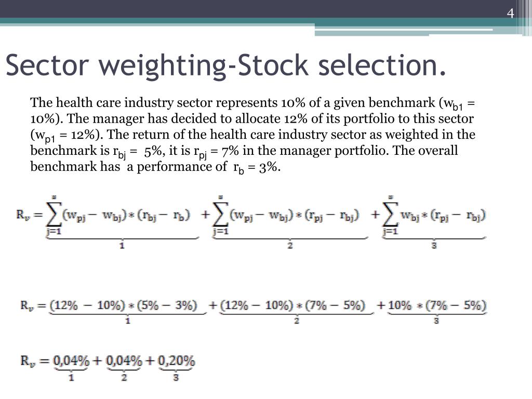Click the underbrace label 1 below first sum
Screen dimensions: 532x399
pyautogui.click(x=122, y=246)
